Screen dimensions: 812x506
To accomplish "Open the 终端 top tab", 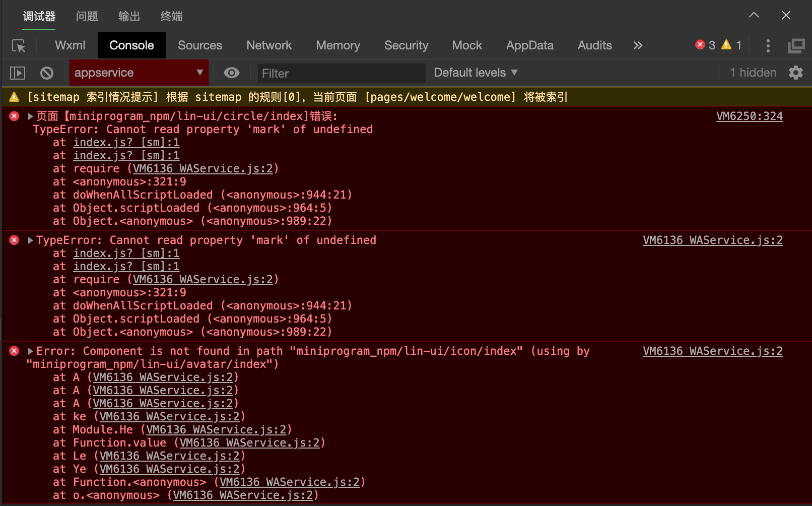I will (171, 16).
